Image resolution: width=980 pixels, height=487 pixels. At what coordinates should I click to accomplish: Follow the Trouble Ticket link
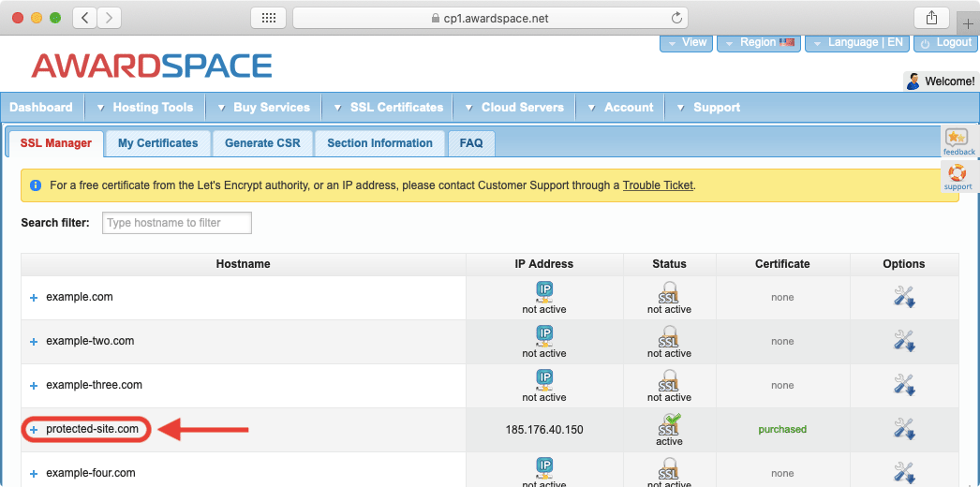tap(658, 185)
